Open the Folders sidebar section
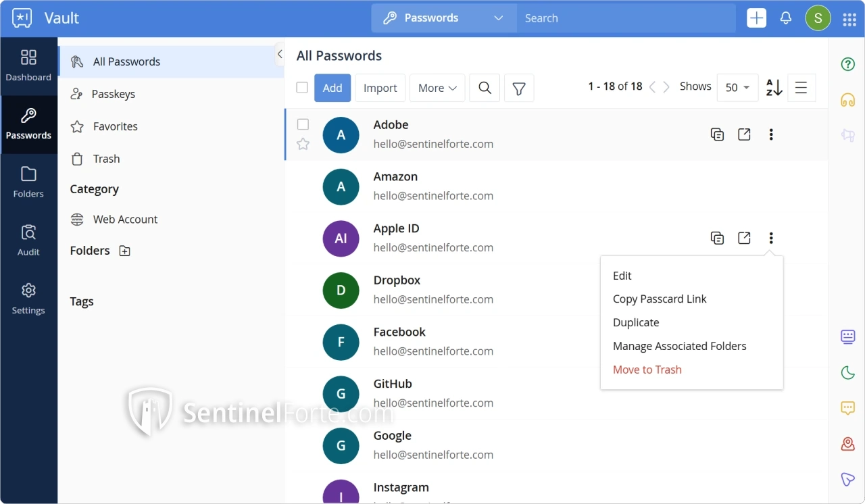The height and width of the screenshot is (504, 865). click(28, 182)
